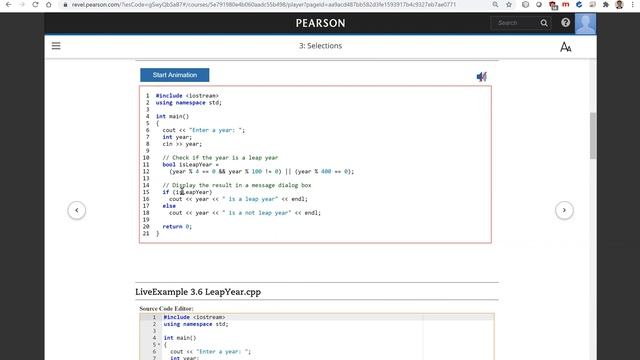Image resolution: width=640 pixels, height=360 pixels.
Task: Reload the page in the browser
Action: [x=35, y=4]
